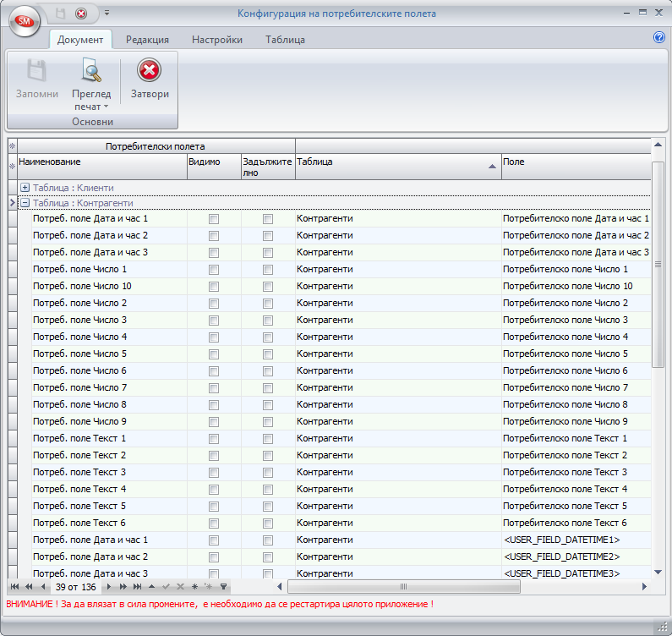The width and height of the screenshot is (672, 636).
Task: Expand the Таблица : Клиенти group
Action: (x=25, y=188)
